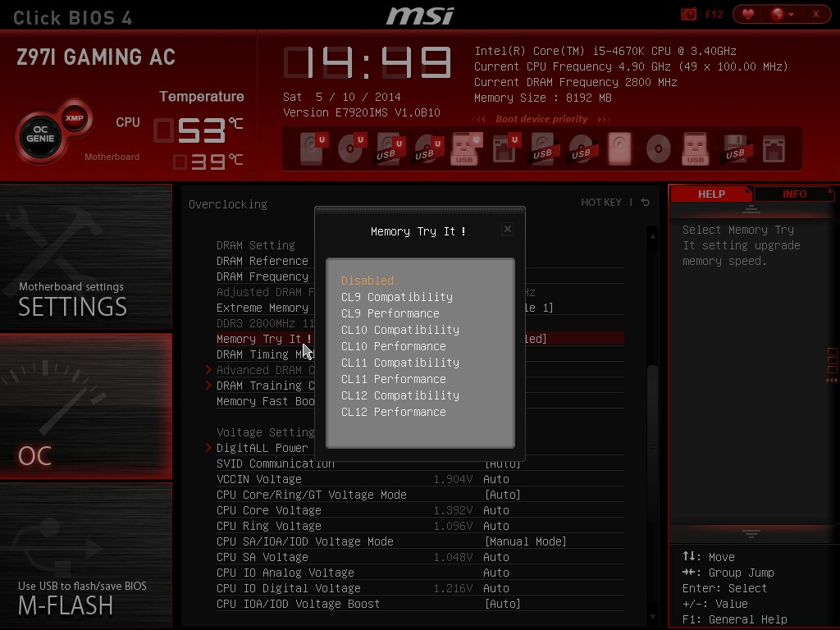
Task: Edit the CPU IO Digital Voltage Auto field
Action: [x=496, y=588]
